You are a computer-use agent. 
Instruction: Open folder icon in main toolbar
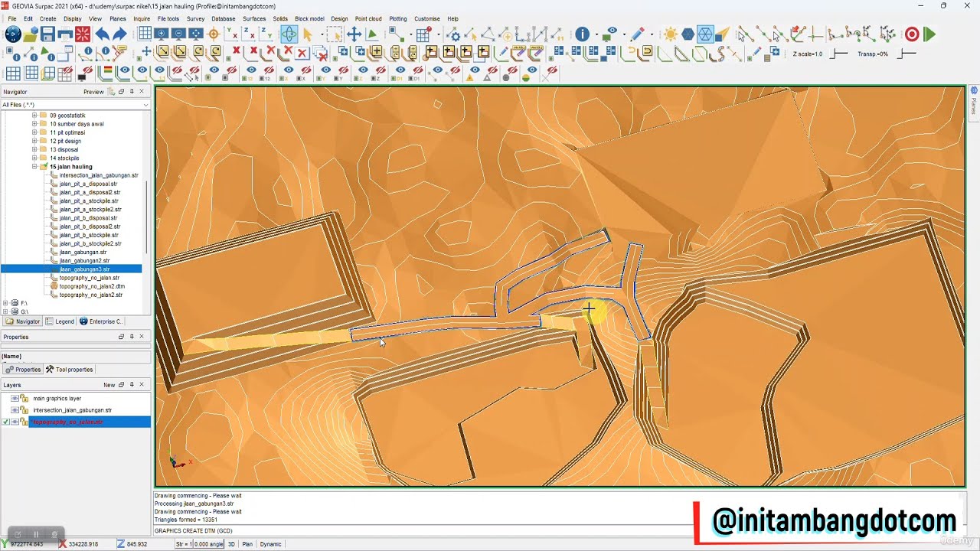(x=30, y=34)
